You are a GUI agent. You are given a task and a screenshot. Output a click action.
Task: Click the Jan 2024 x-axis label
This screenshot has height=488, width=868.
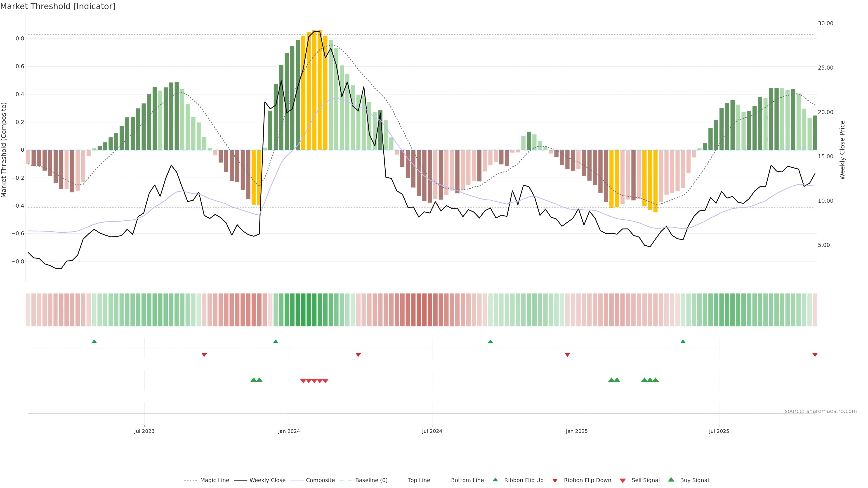(x=289, y=431)
